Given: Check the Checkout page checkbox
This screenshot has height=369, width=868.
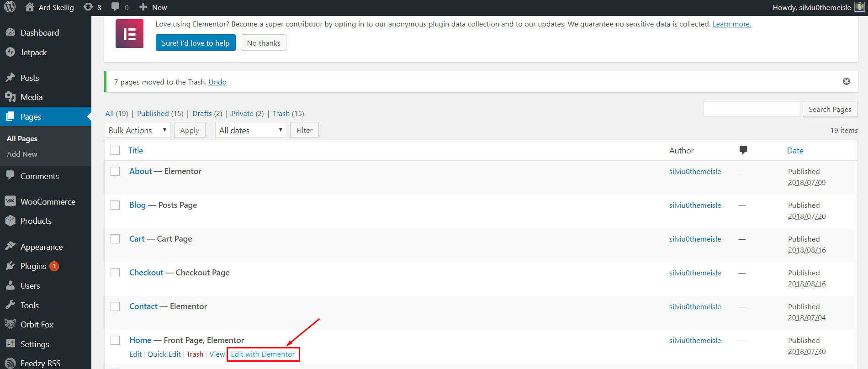Looking at the screenshot, I should click(115, 273).
